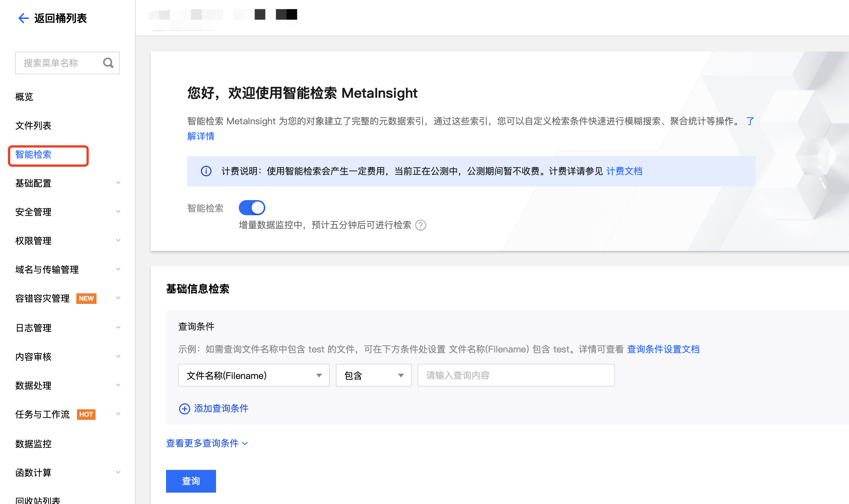Focus the 请输入查询内容 input field

516,376
